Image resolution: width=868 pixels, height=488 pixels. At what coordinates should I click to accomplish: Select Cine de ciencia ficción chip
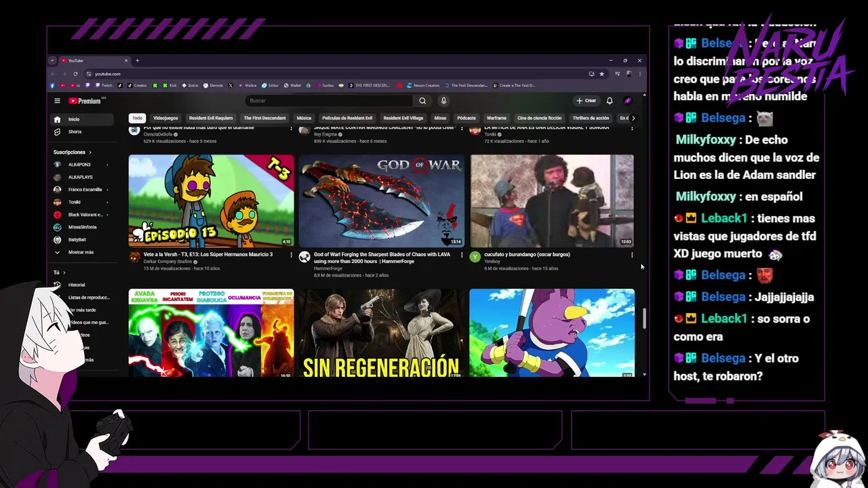pyautogui.click(x=540, y=118)
